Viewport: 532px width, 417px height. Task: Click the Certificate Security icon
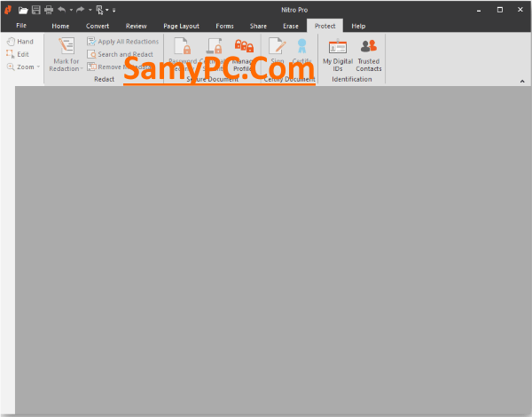pos(214,46)
